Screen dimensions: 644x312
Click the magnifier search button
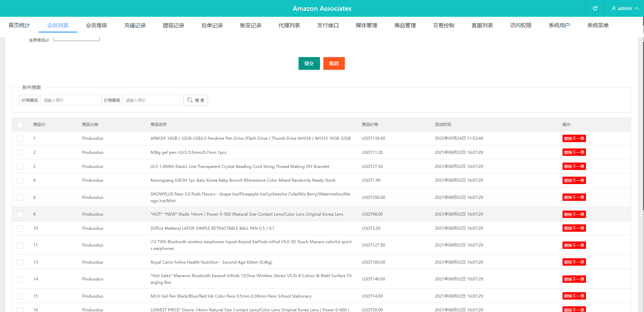coord(195,100)
